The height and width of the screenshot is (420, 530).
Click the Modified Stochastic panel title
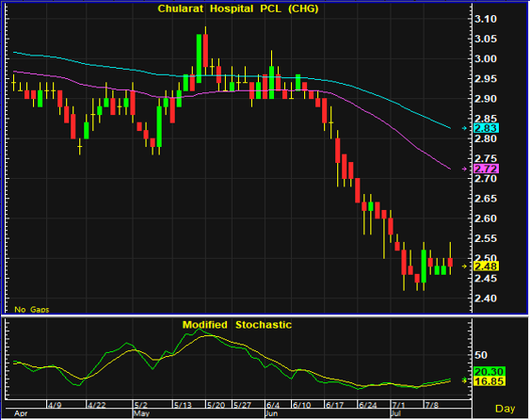click(237, 325)
